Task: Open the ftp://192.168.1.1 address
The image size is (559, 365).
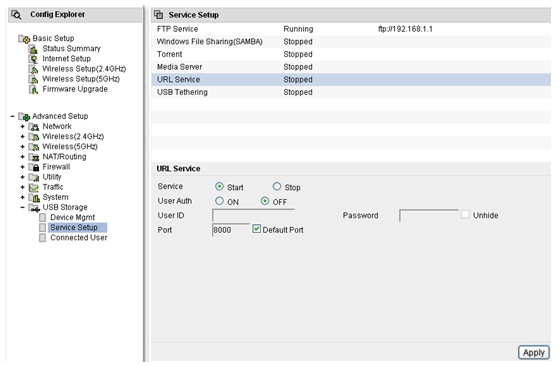Action: pyautogui.click(x=405, y=29)
